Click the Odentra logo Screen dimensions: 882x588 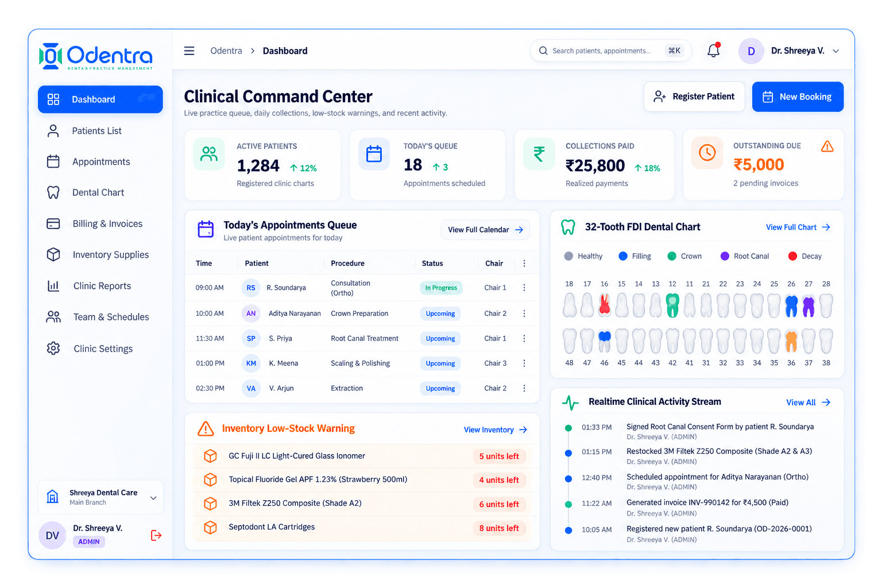pyautogui.click(x=96, y=56)
